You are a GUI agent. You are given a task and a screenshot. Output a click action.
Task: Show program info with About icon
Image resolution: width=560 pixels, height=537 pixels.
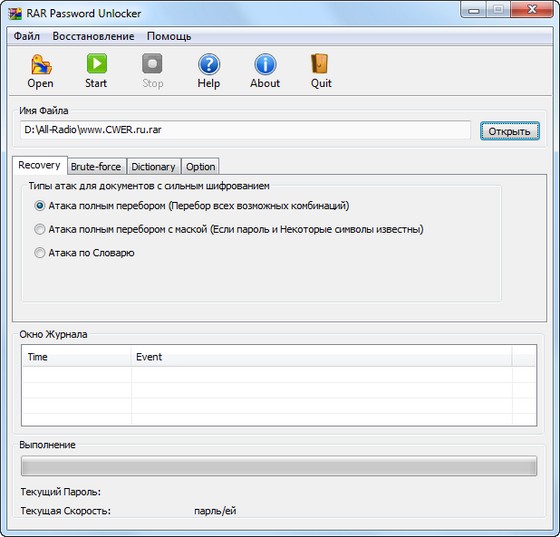click(x=265, y=71)
